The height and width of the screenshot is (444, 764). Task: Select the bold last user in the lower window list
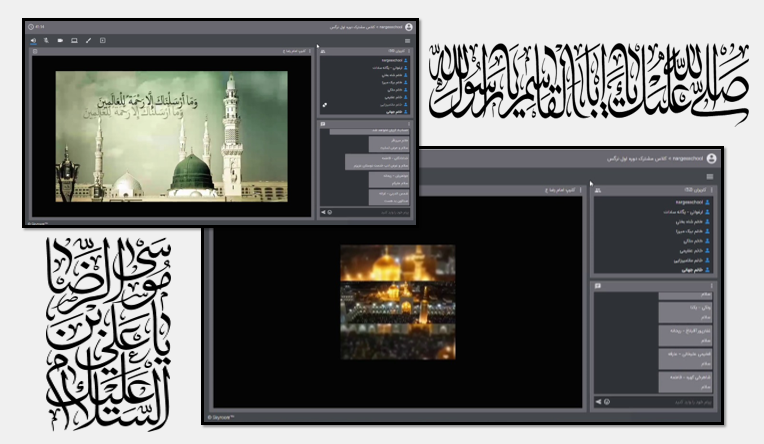[692, 270]
